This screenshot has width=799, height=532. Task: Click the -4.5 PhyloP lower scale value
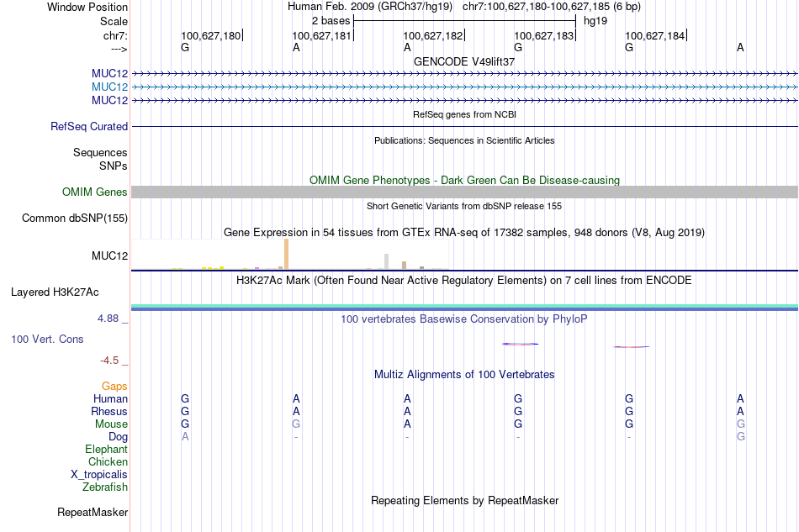point(109,361)
